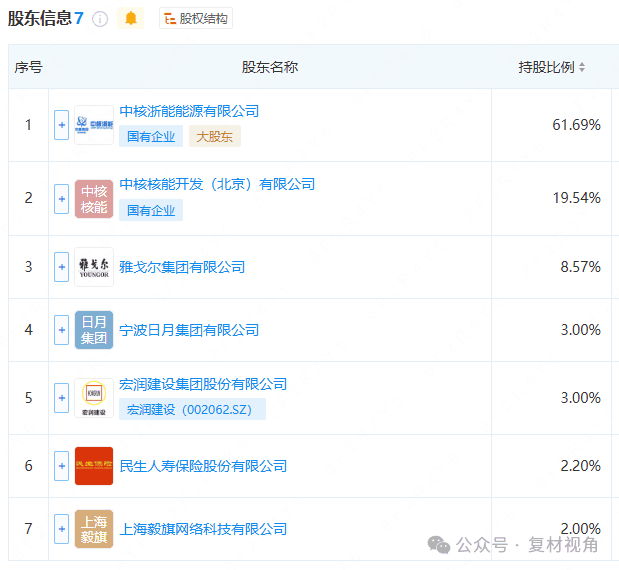The image size is (619, 570).
Task: Click the 日月集团 blue logo tile
Action: pyautogui.click(x=94, y=330)
